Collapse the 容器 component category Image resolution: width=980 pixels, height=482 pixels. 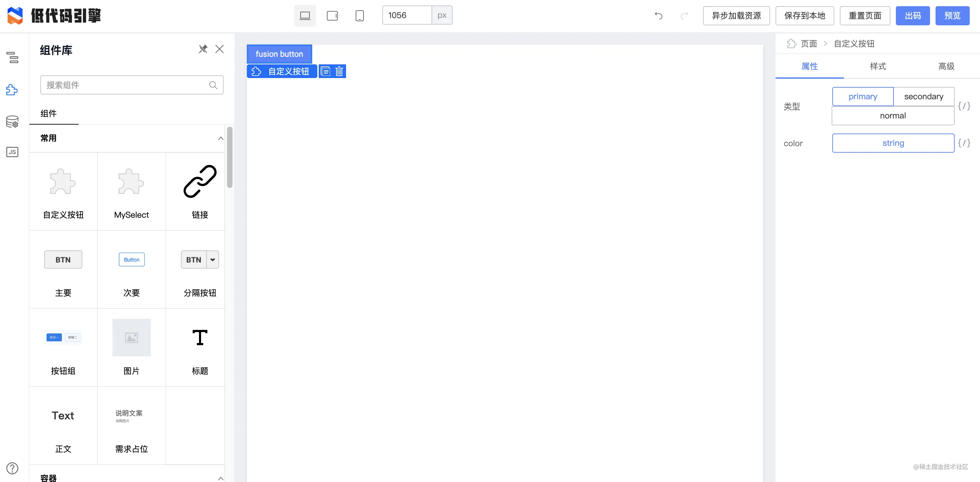point(221,478)
